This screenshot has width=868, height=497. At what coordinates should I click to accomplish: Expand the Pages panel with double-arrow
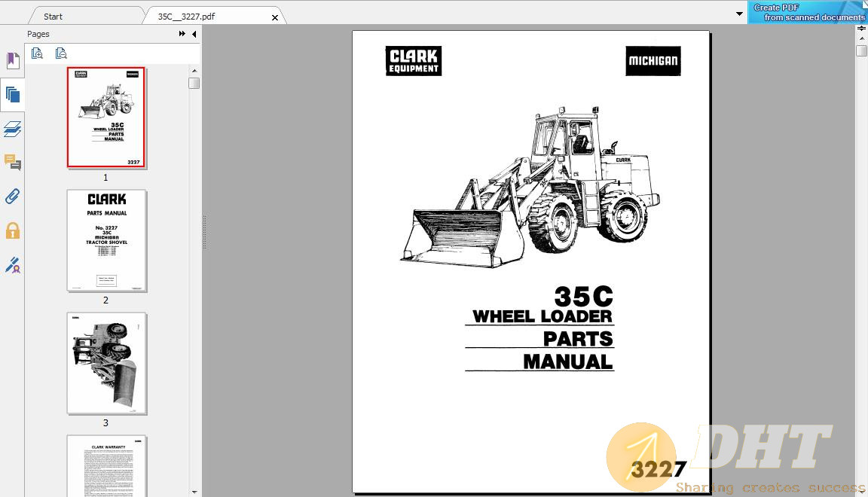coord(182,34)
